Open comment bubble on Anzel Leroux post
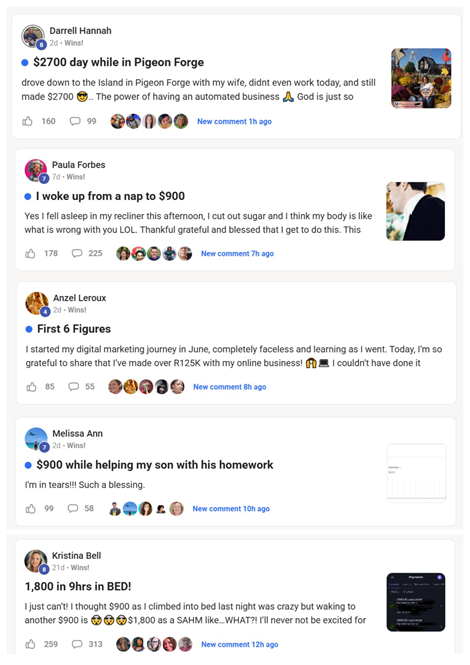The image size is (470, 665). coord(74,386)
